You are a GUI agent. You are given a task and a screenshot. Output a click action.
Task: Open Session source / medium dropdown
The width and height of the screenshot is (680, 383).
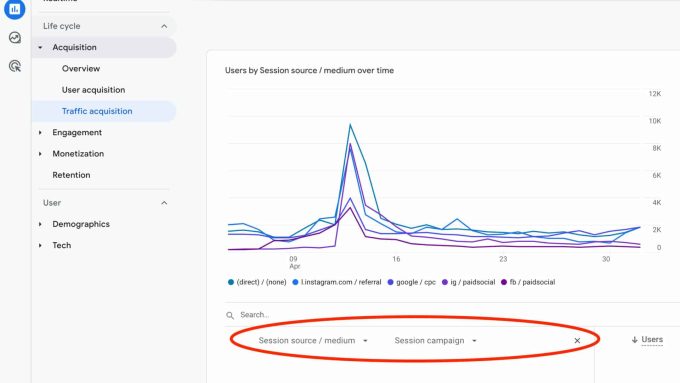point(313,340)
